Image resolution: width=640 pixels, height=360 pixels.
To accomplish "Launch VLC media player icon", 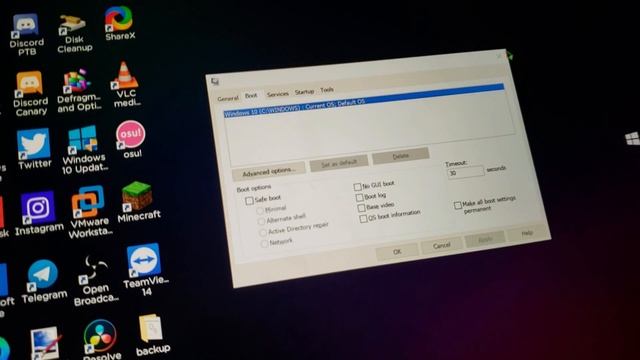I will pos(126,84).
